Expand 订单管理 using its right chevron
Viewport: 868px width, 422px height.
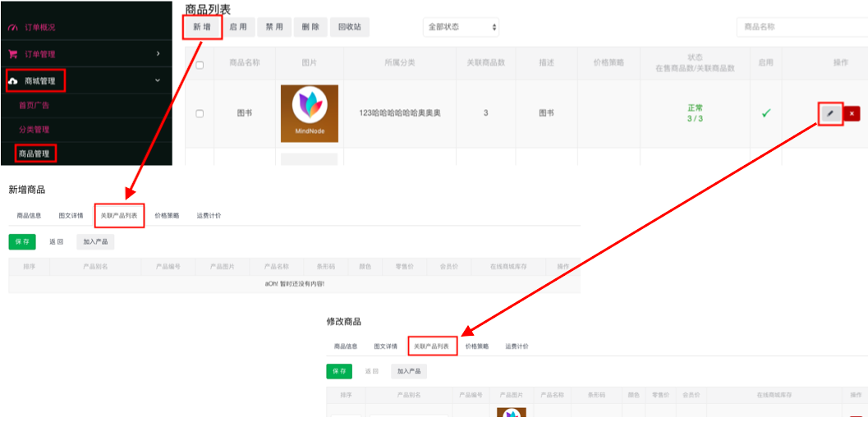pos(158,54)
